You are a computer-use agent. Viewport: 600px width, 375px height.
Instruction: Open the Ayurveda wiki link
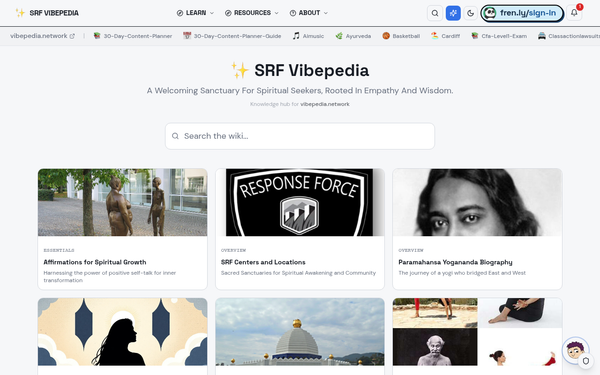[x=353, y=36]
